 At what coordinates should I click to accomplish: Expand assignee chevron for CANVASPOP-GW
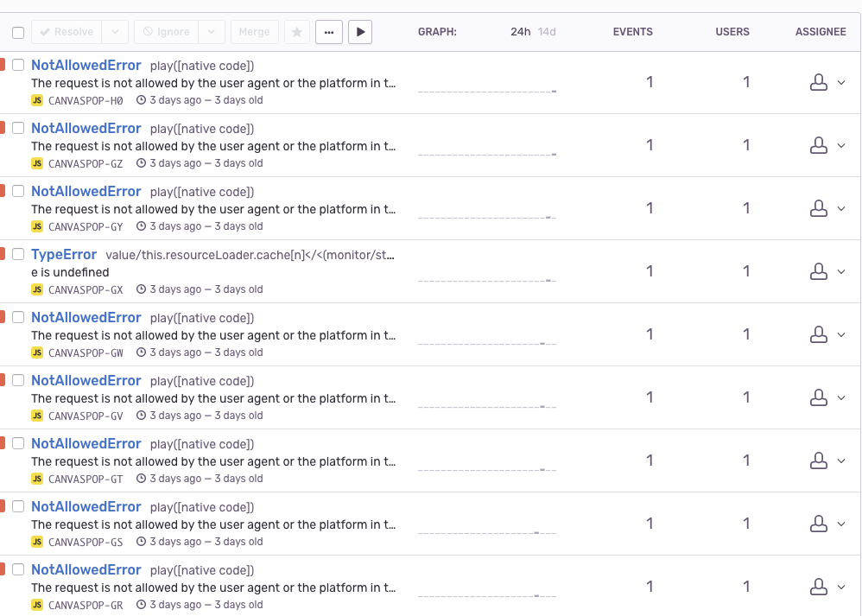coord(841,335)
